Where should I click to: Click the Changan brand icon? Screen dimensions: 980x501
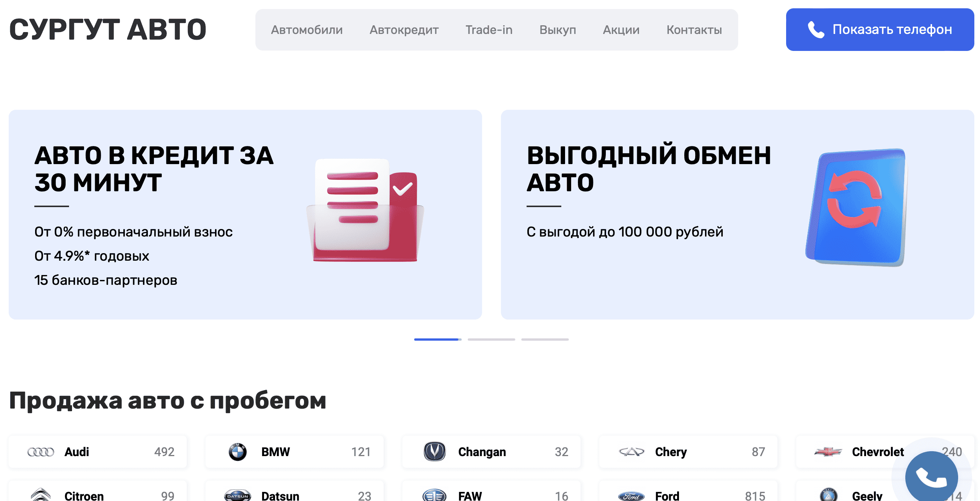tap(436, 452)
